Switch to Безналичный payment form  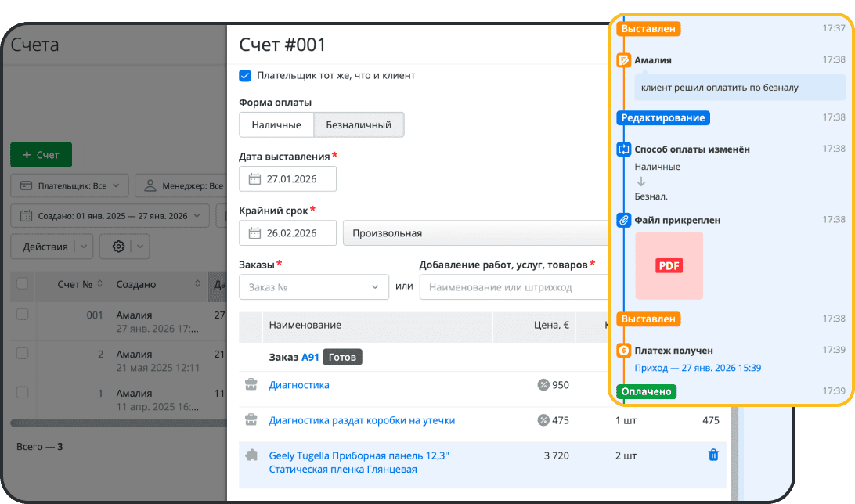click(359, 125)
